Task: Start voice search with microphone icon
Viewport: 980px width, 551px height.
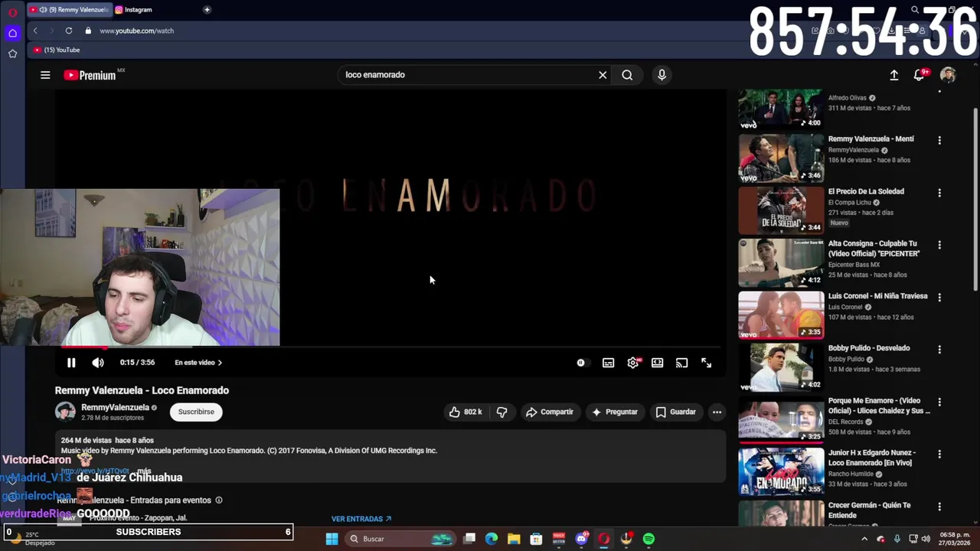Action: (x=661, y=75)
